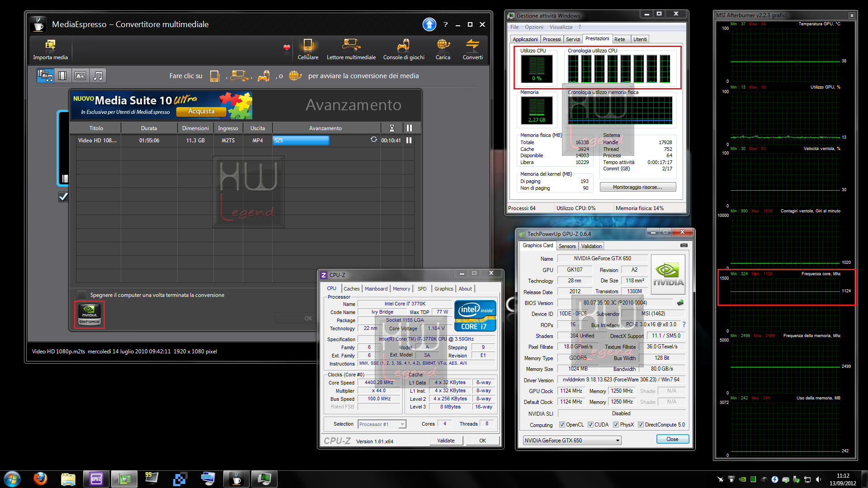
Task: Toggle the white checkmark box beside media list
Action: point(63,197)
